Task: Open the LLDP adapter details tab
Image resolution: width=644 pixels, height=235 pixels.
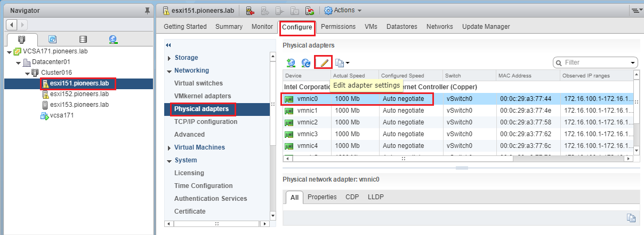Action: (x=375, y=197)
